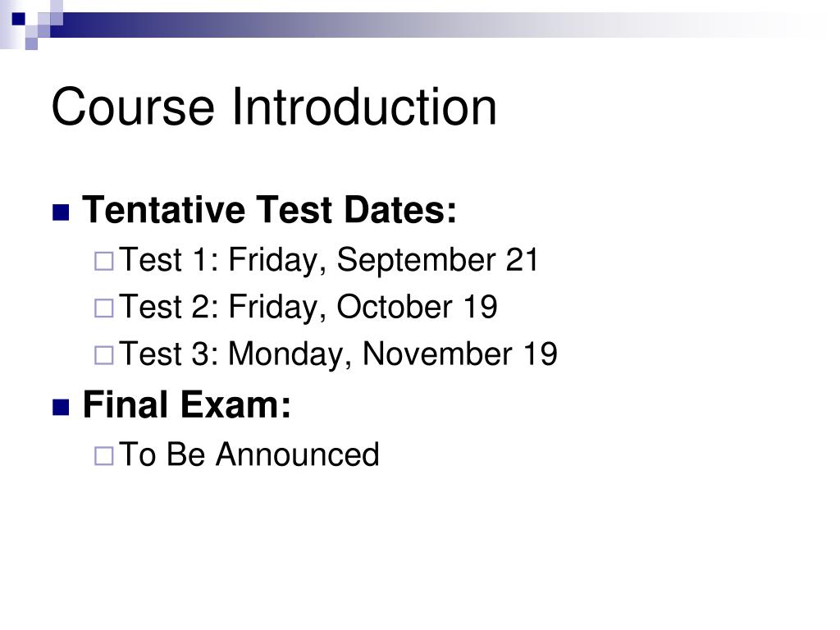Click the Monday, November 19 date text

pos(393,355)
